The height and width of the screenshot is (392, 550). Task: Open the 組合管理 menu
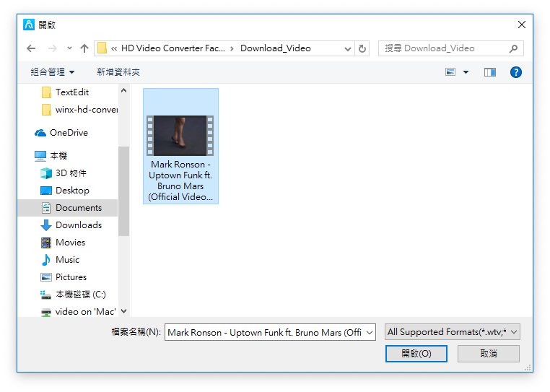52,72
